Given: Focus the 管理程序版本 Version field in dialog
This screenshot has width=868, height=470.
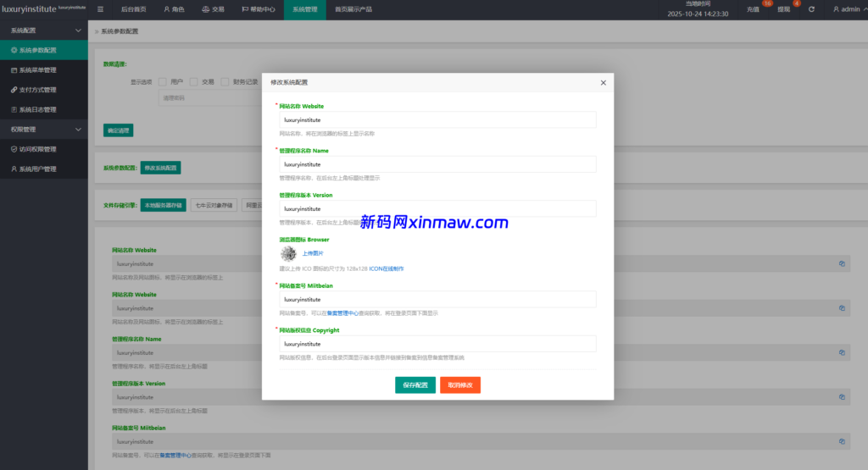Looking at the screenshot, I should (438, 208).
